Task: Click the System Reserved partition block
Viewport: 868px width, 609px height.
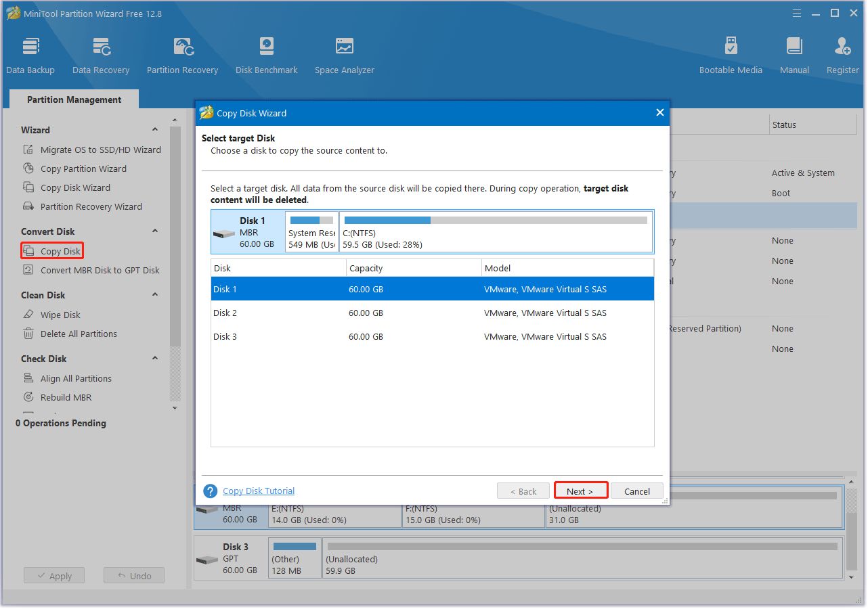Action: (x=311, y=232)
